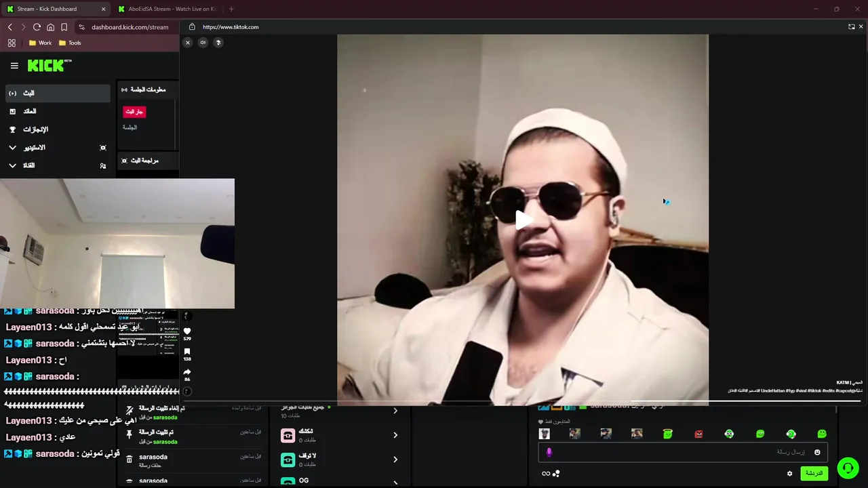This screenshot has height=488, width=868.
Task: Reload the dashboard page
Action: (x=37, y=27)
